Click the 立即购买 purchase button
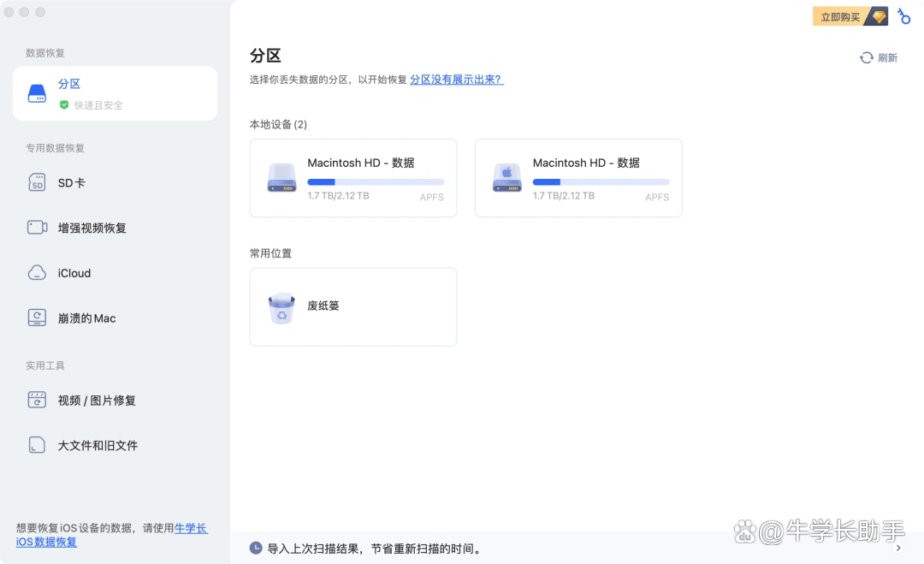Image resolution: width=924 pixels, height=564 pixels. 838,15
